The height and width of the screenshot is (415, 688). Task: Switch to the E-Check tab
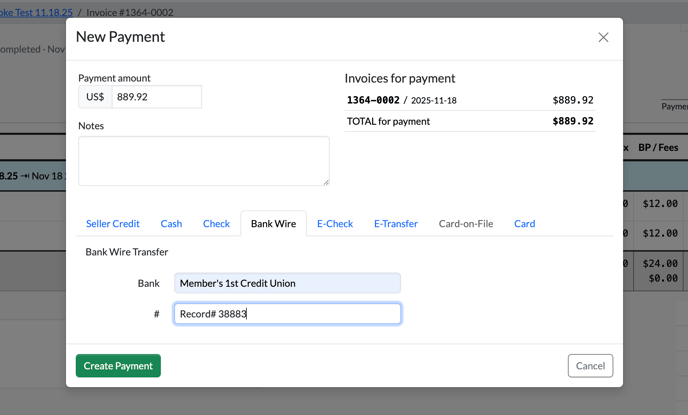click(335, 224)
